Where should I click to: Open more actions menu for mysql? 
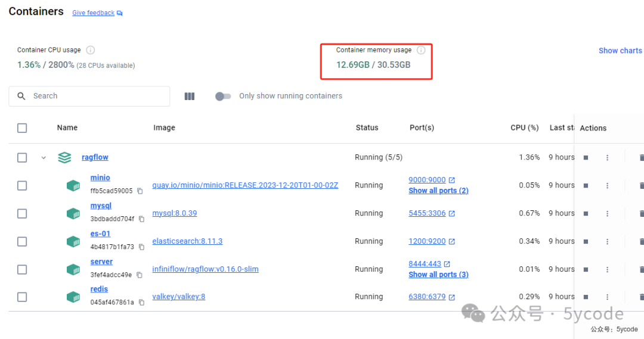(607, 213)
